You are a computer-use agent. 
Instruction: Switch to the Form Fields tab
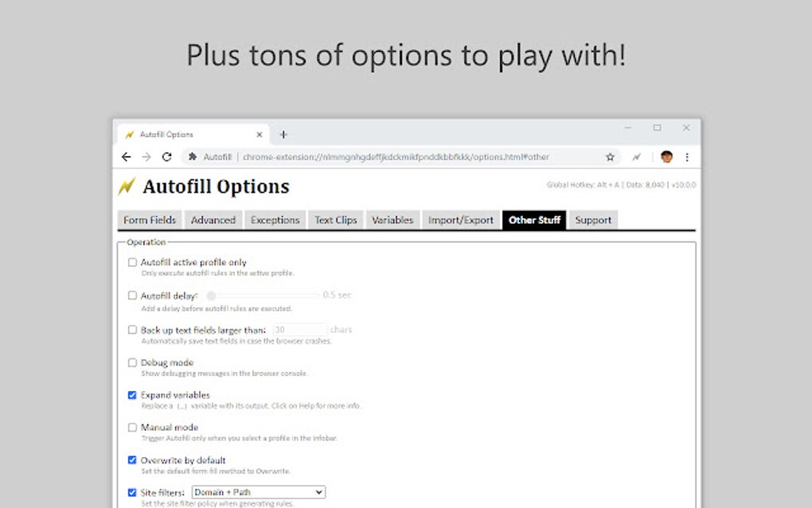point(150,220)
